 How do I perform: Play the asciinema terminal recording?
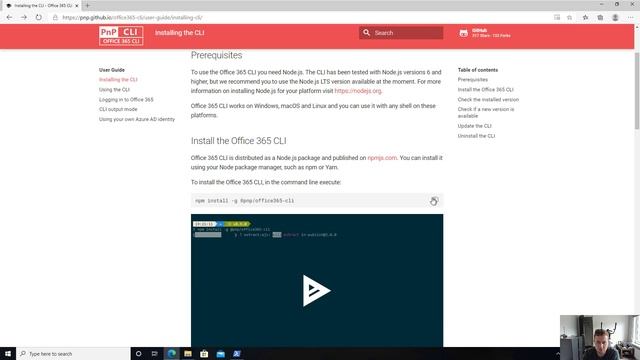coord(316,290)
